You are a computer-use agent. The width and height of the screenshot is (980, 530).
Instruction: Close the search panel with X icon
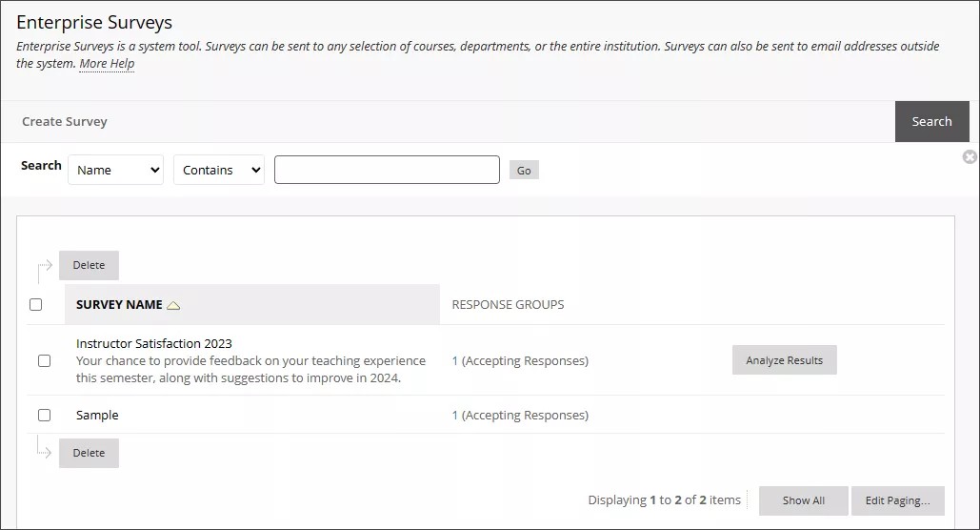coord(970,157)
